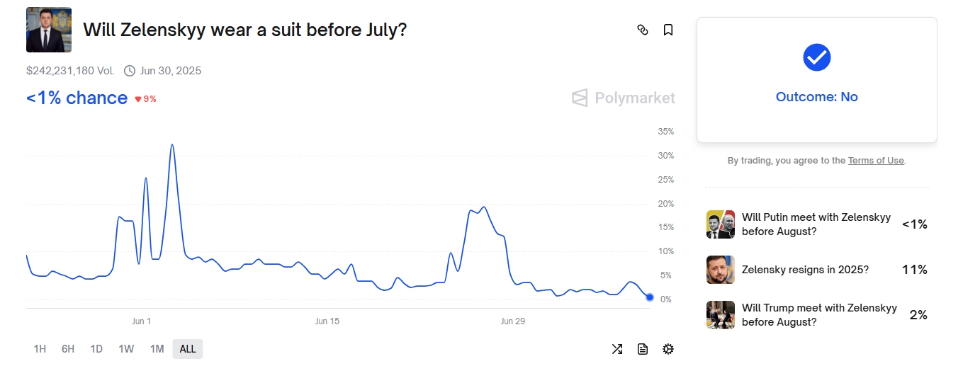The height and width of the screenshot is (383, 980).
Task: Open 'Will Putin meet with Zelenskyy before August?' market
Action: coord(816,224)
